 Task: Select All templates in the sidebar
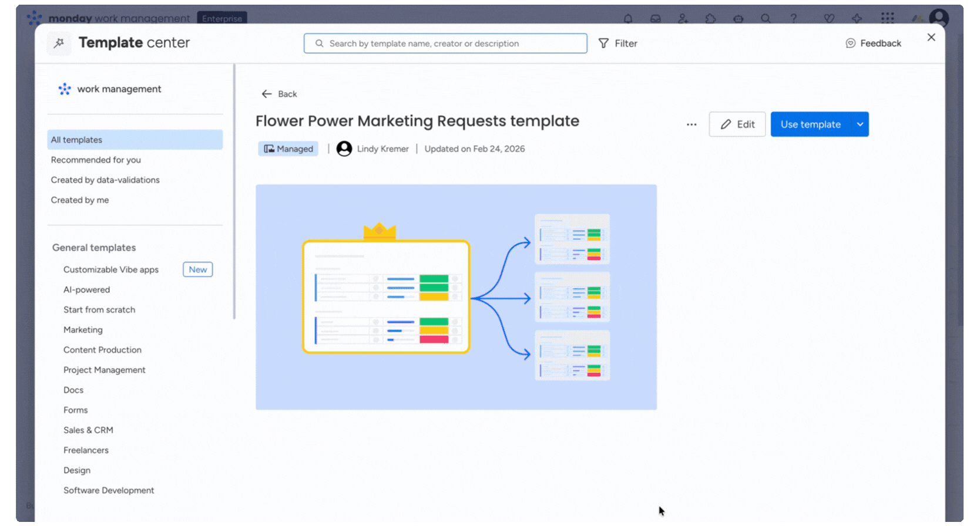pyautogui.click(x=135, y=140)
